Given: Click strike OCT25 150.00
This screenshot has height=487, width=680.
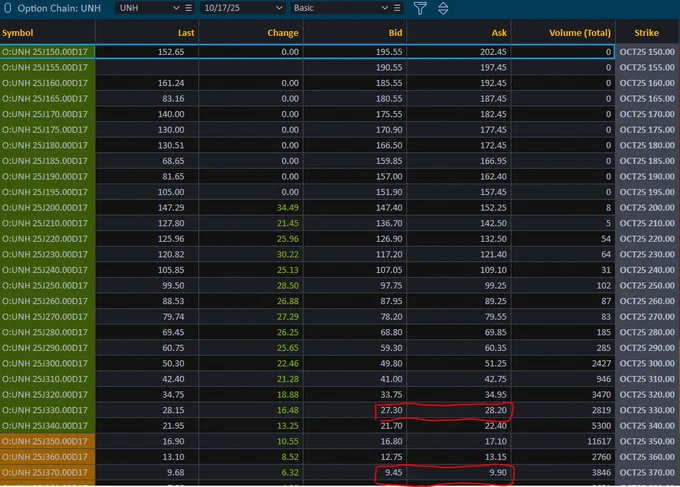Looking at the screenshot, I should [x=647, y=52].
